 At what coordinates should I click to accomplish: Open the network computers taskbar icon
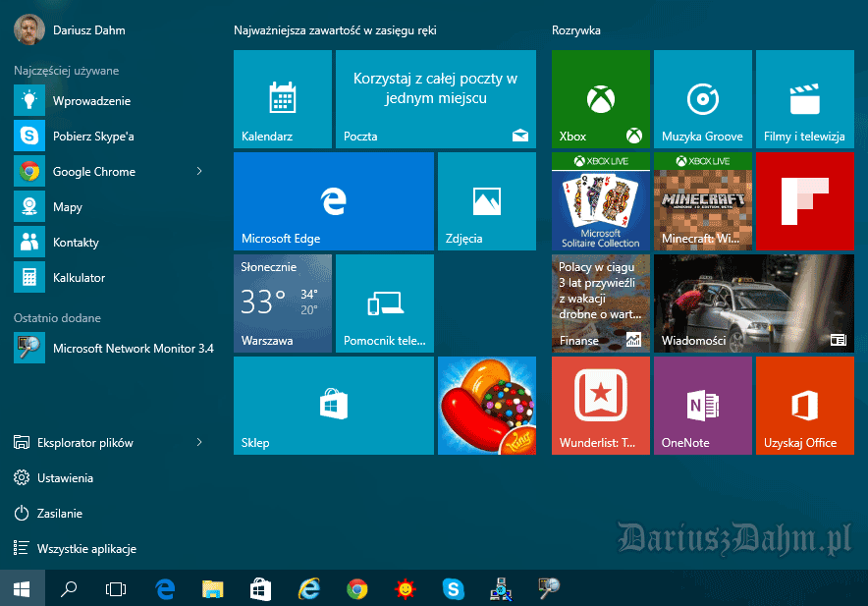tap(501, 589)
